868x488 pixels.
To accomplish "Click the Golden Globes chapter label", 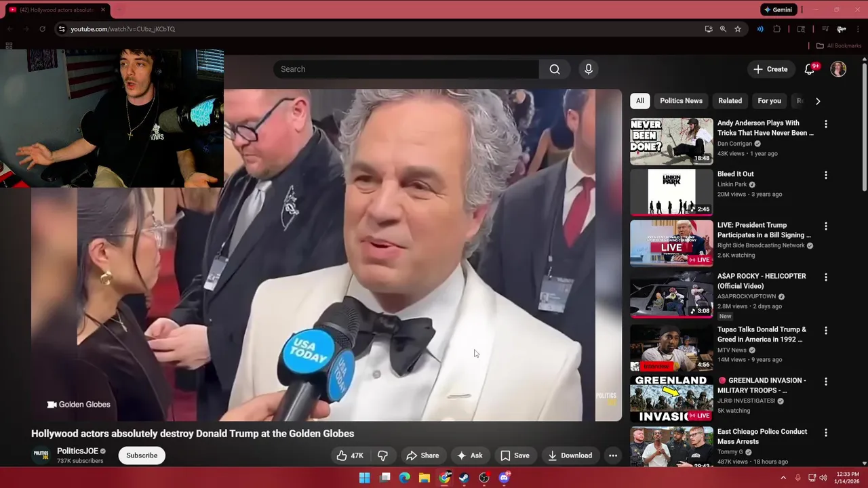I will (x=79, y=405).
